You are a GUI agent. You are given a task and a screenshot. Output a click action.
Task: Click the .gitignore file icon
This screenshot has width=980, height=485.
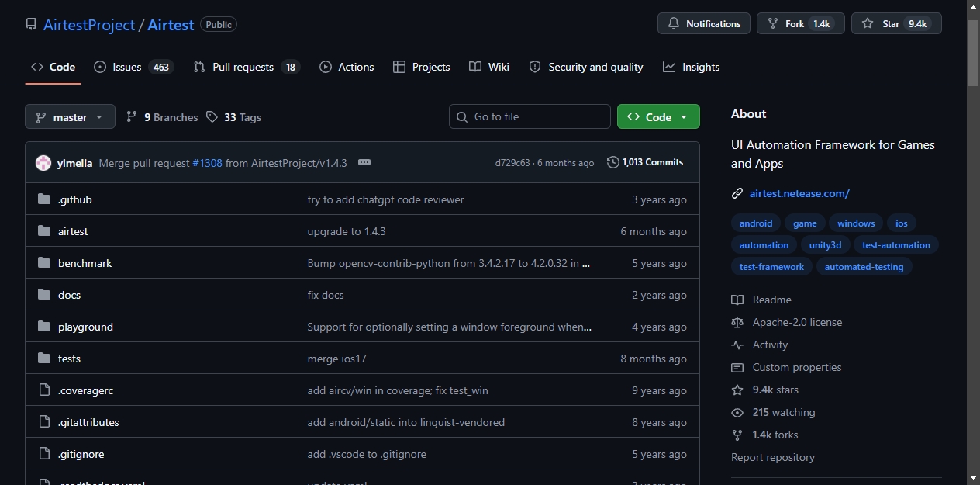click(x=44, y=454)
